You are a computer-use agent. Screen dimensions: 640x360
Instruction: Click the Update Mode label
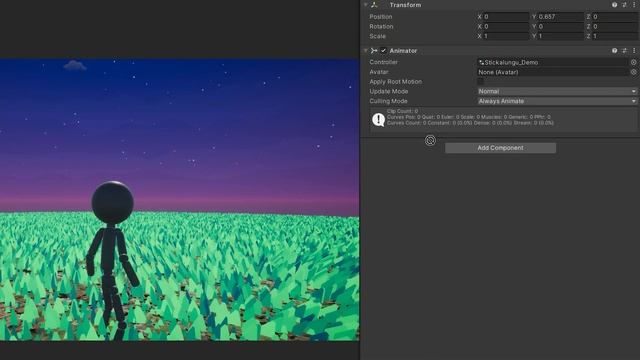[389, 91]
